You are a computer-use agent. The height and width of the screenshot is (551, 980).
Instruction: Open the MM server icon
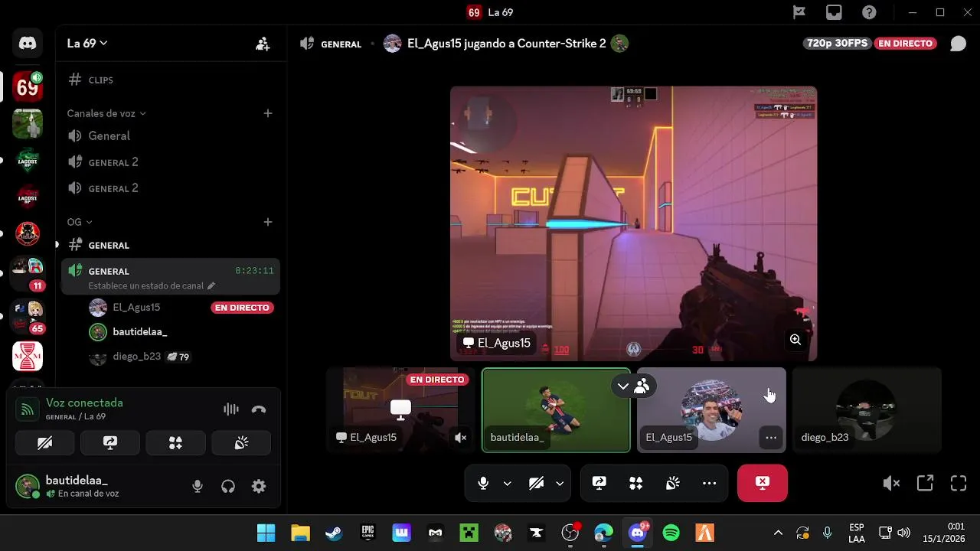(28, 356)
